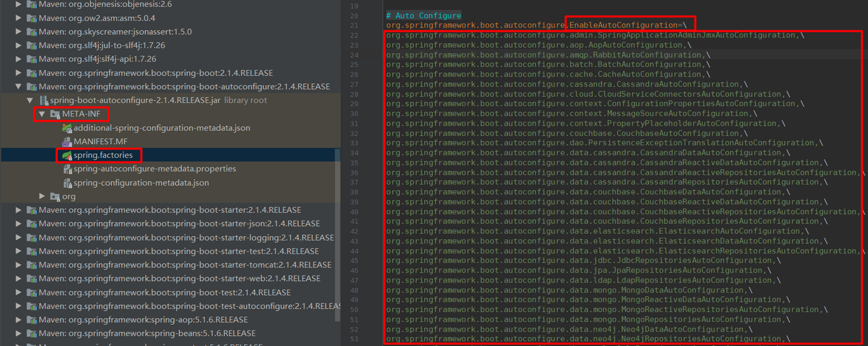Select spring.factories in the project tree

(x=103, y=155)
